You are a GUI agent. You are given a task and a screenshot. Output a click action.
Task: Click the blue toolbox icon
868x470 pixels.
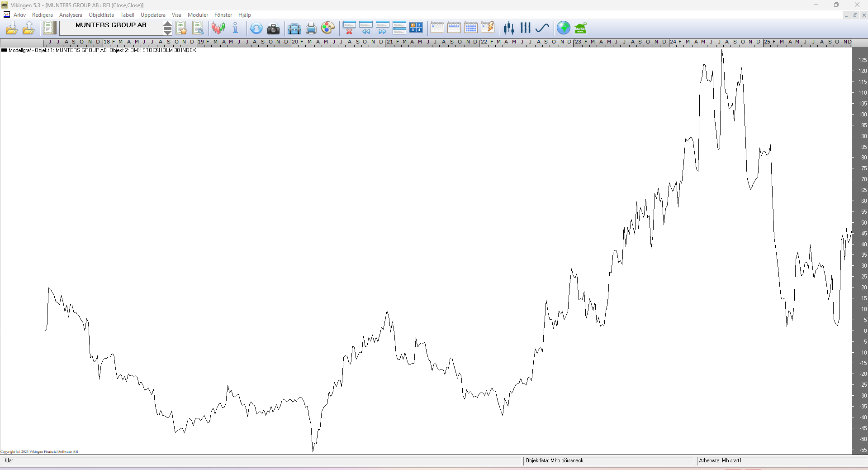(x=294, y=29)
